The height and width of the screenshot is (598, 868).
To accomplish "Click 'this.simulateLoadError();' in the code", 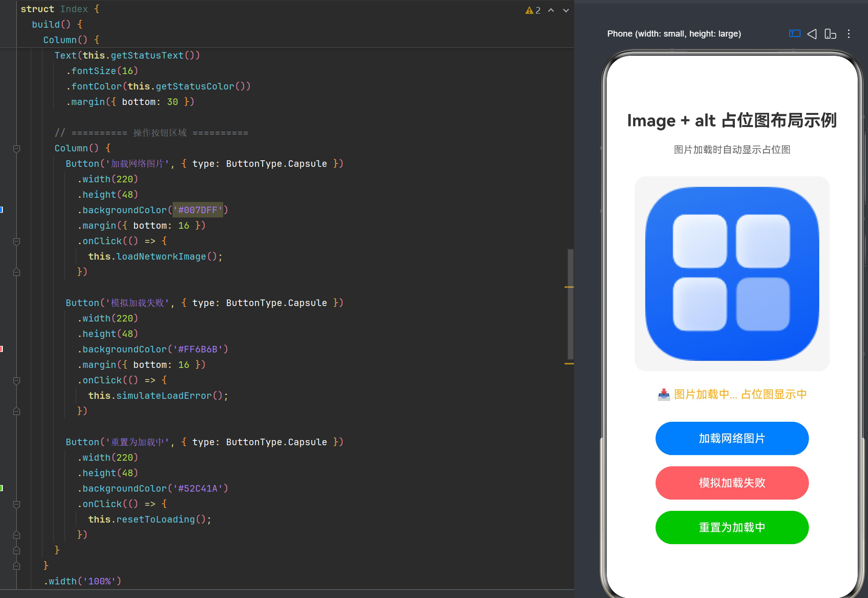I will 158,396.
